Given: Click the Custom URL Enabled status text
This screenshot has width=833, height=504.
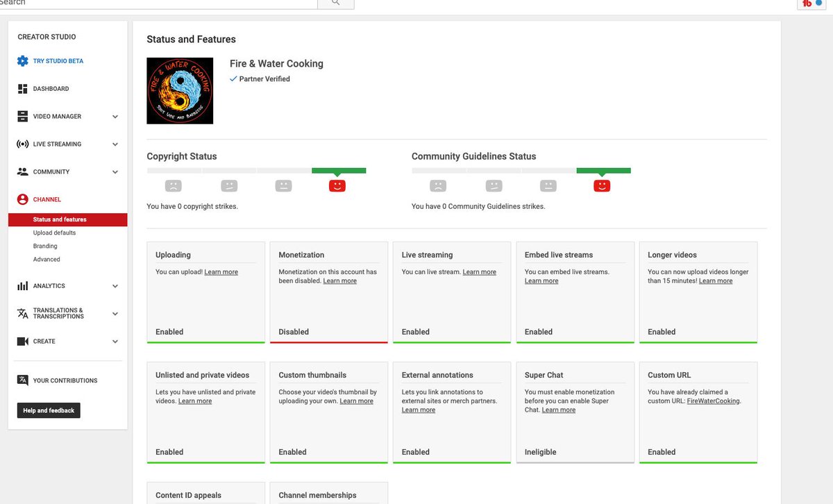Looking at the screenshot, I should pos(662,452).
